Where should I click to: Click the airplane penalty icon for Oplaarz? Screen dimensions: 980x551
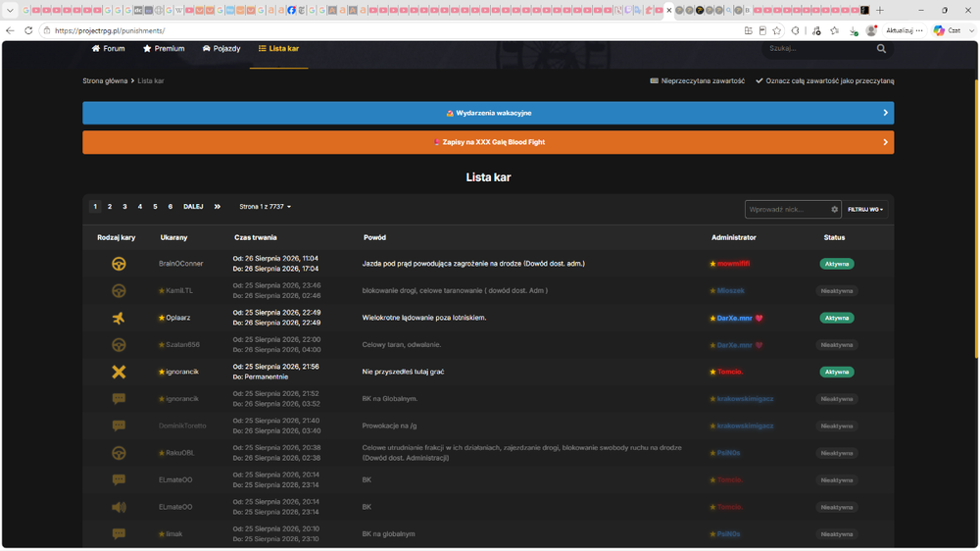(119, 318)
